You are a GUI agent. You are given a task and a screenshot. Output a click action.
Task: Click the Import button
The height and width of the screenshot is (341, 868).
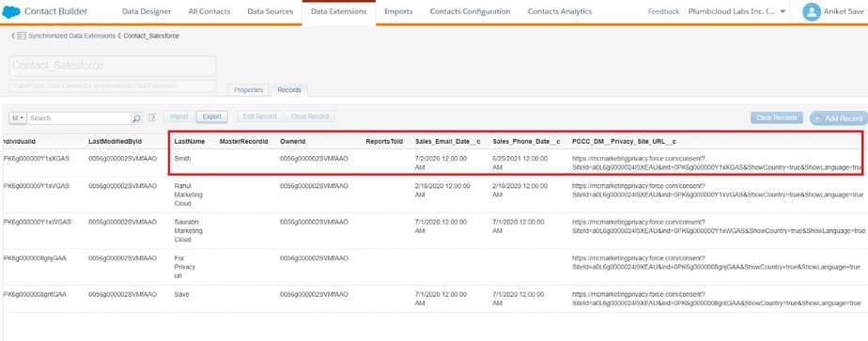coord(178,116)
